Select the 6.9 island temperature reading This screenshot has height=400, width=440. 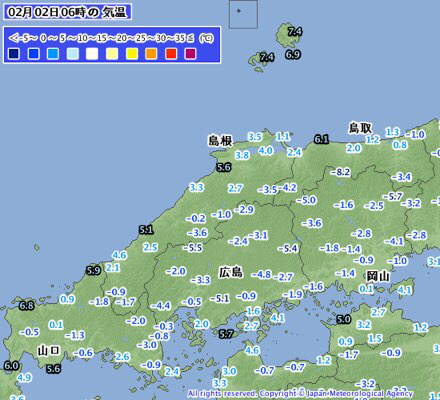(x=293, y=54)
